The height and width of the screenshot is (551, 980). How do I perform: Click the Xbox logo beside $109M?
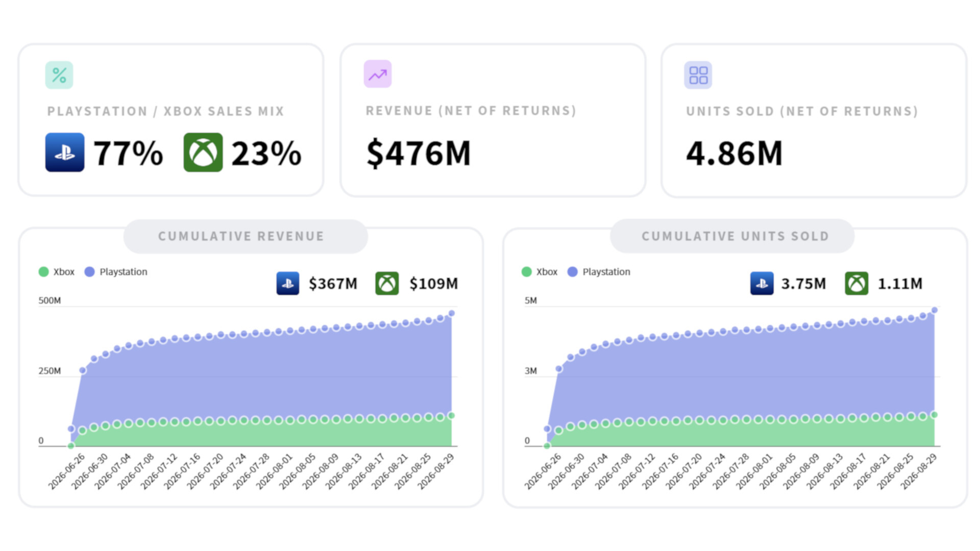coord(387,284)
